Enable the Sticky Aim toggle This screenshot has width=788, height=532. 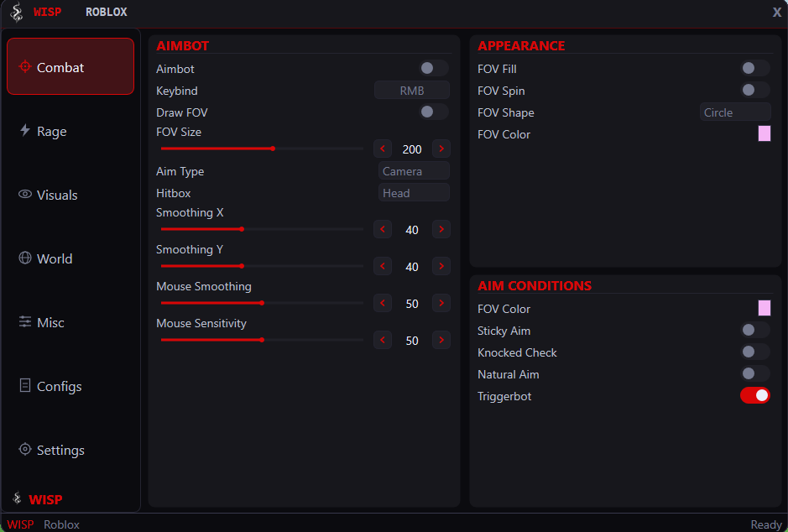coord(754,330)
